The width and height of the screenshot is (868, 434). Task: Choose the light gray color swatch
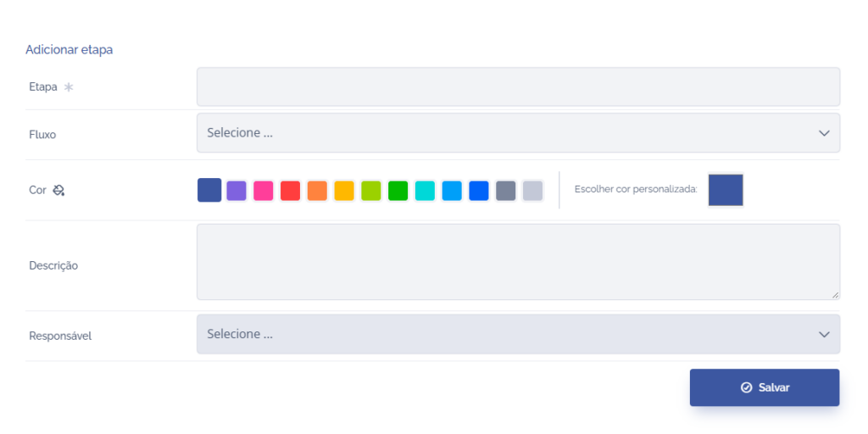(x=532, y=191)
